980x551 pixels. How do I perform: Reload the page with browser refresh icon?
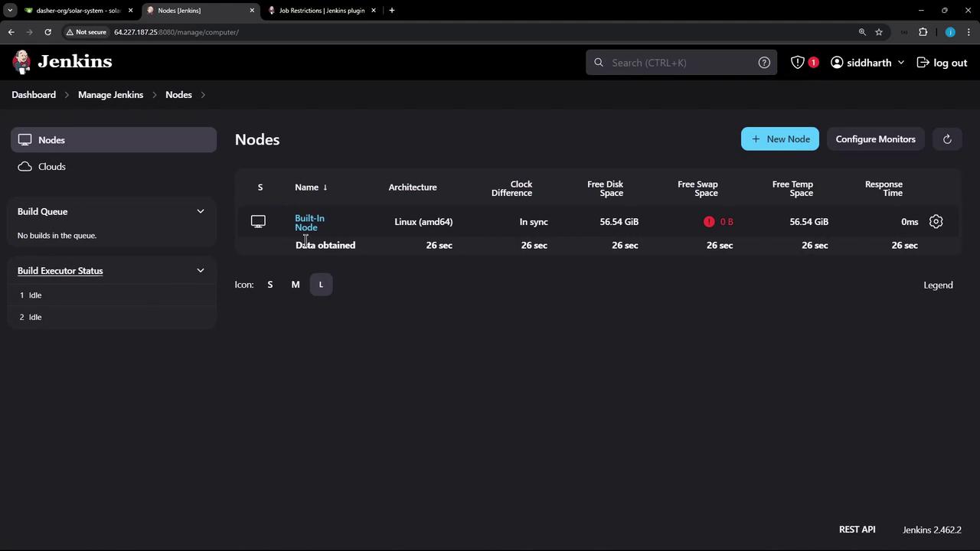(x=47, y=32)
